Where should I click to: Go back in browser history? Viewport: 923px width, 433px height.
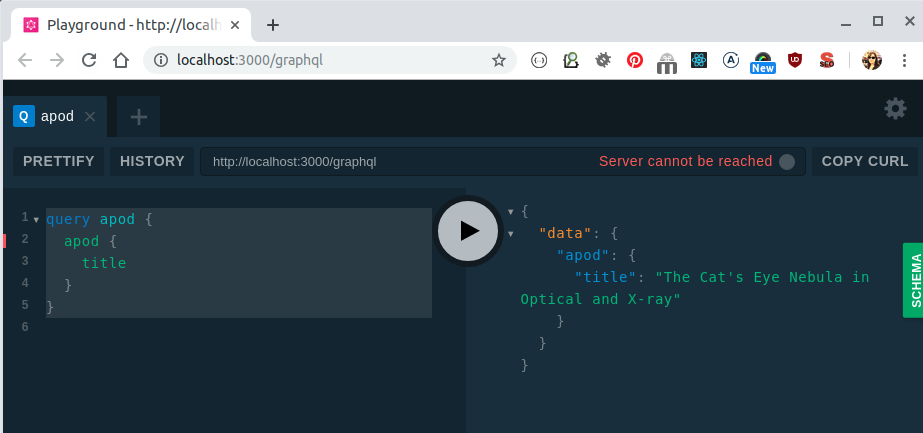[x=25, y=60]
